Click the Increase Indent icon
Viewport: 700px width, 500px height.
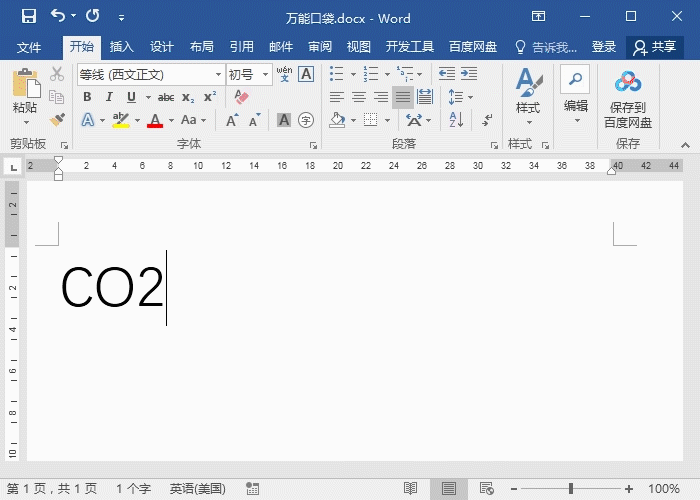pos(469,74)
